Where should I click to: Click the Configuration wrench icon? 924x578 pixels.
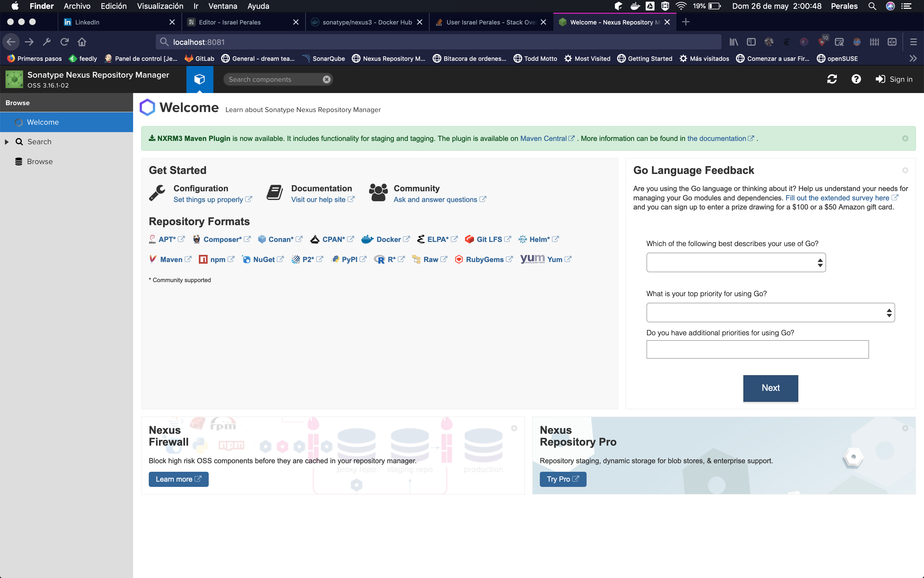(157, 193)
